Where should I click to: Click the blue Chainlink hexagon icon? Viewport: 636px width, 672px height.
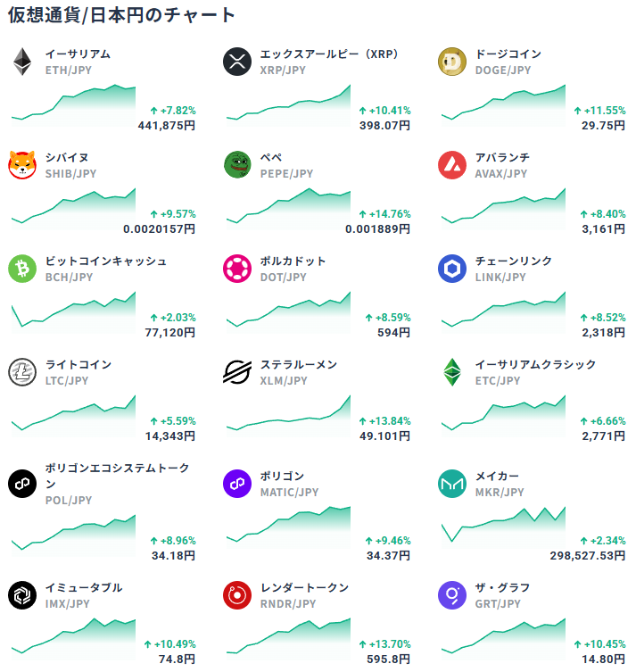pos(452,269)
